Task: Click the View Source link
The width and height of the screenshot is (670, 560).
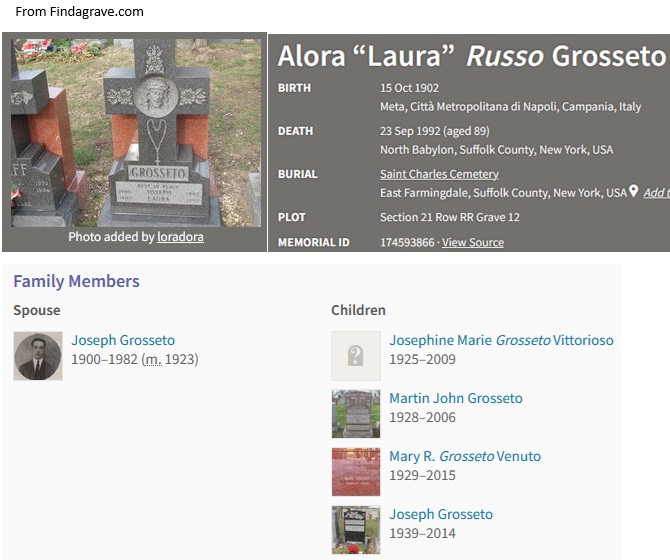Action: 473,242
